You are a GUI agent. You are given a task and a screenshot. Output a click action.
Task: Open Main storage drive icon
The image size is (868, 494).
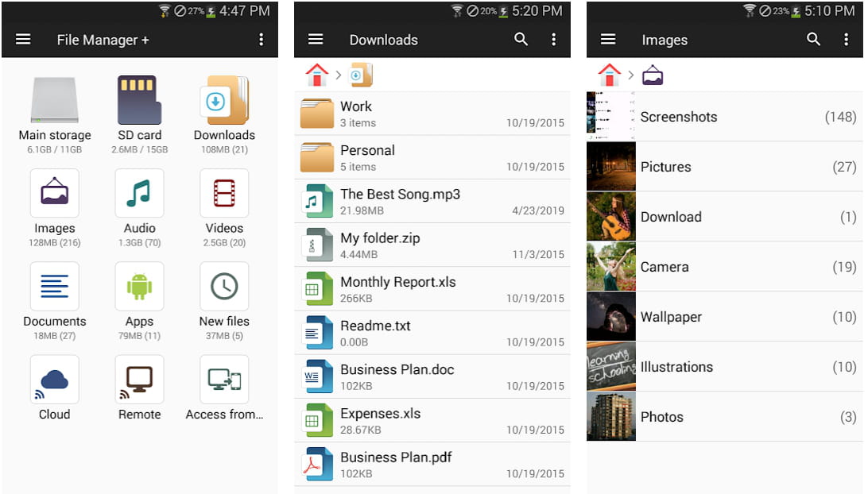click(54, 100)
